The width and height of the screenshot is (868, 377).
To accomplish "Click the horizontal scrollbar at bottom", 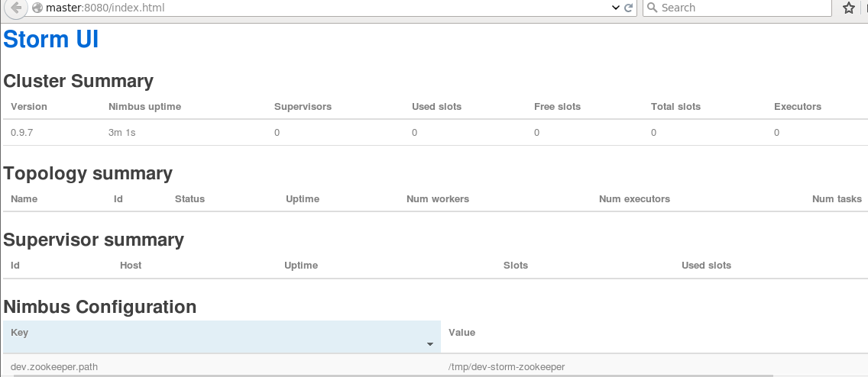I will coord(393,375).
